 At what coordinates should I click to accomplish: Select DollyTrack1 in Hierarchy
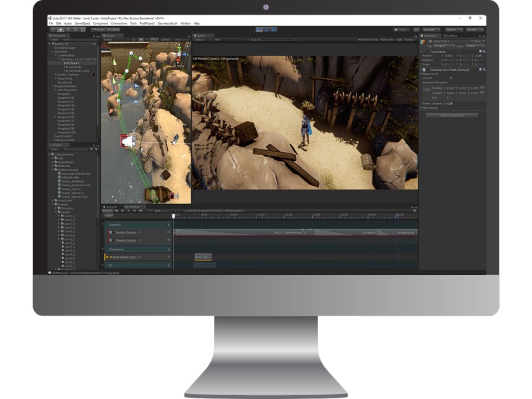pyautogui.click(x=72, y=63)
